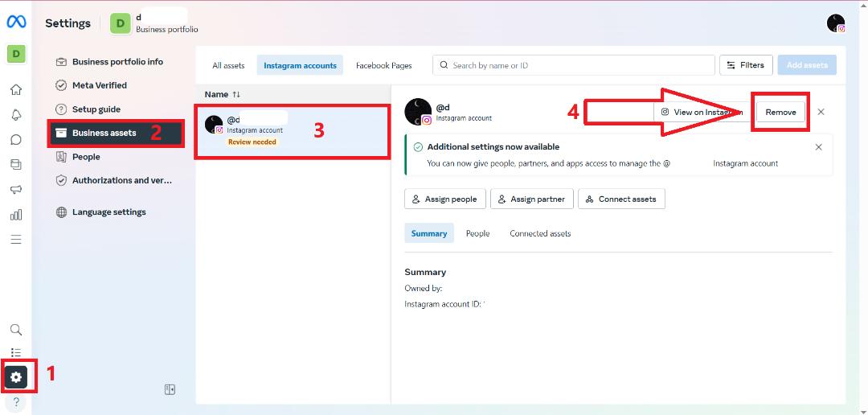Open the Filters dropdown
The width and height of the screenshot is (868, 415).
(x=746, y=65)
